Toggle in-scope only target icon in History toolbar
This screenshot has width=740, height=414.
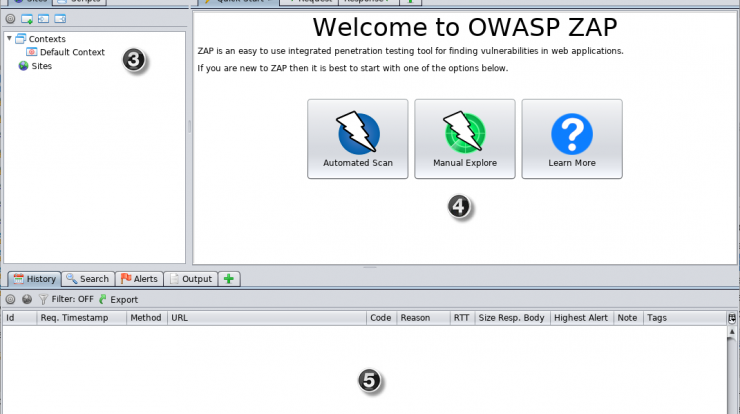[10, 299]
